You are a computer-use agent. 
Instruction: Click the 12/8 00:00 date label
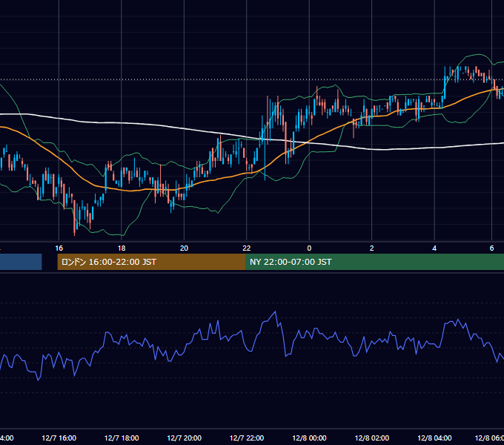tap(309, 438)
